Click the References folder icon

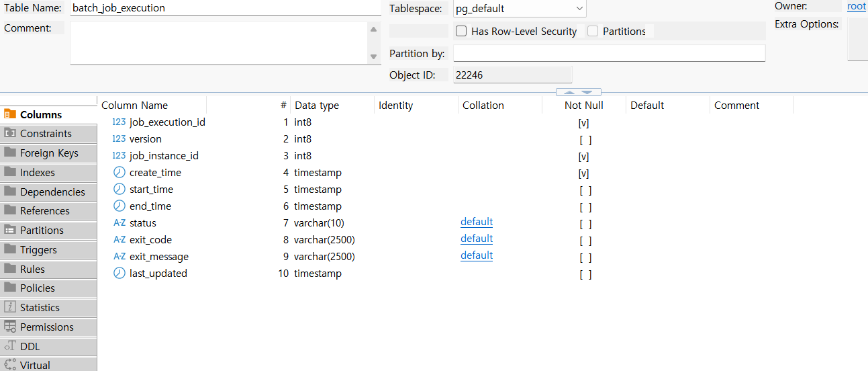coord(10,210)
